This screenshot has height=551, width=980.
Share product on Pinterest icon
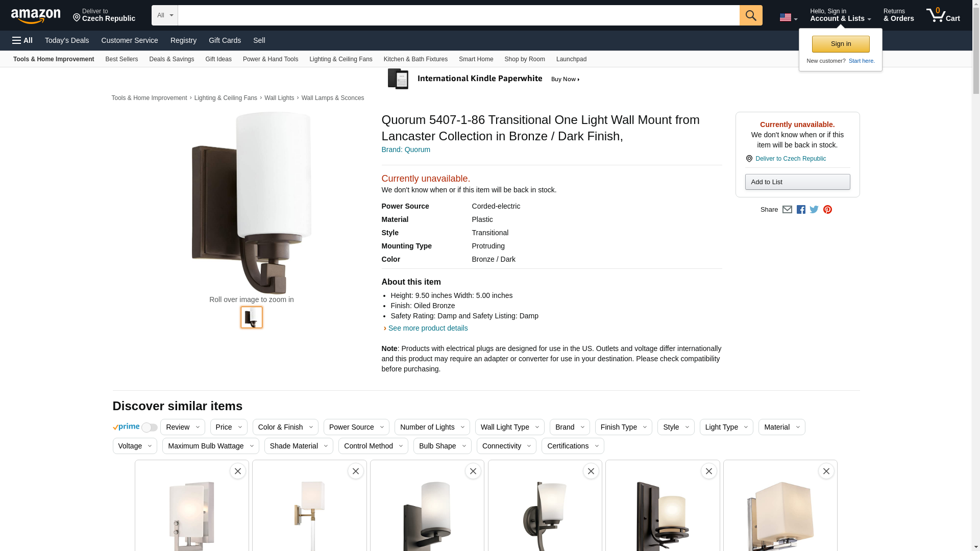point(827,210)
